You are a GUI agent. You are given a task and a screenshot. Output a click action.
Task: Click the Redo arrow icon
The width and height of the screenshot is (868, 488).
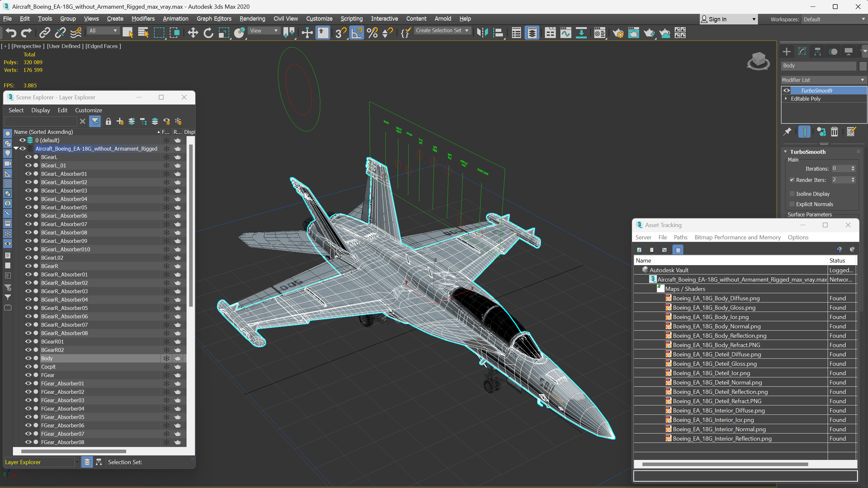pyautogui.click(x=26, y=33)
